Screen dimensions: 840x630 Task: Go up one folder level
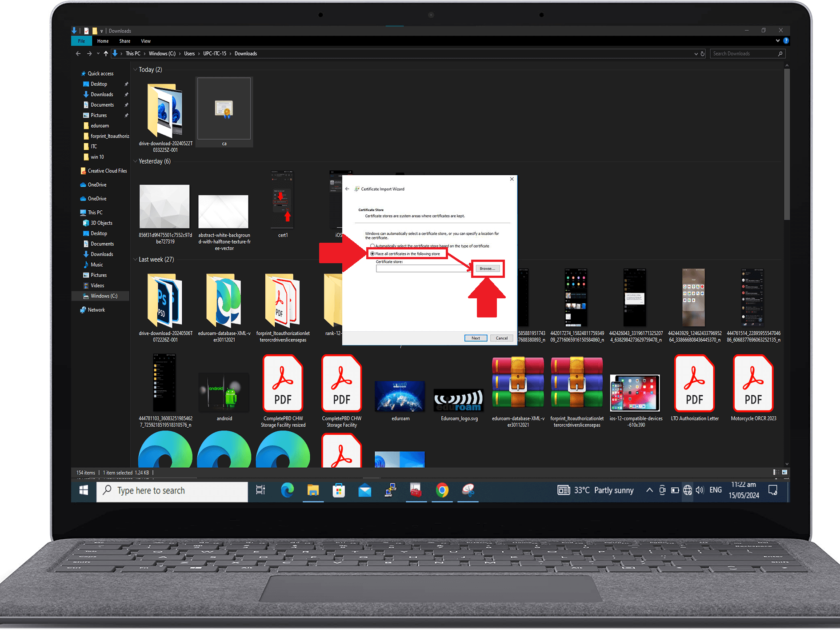click(x=106, y=53)
